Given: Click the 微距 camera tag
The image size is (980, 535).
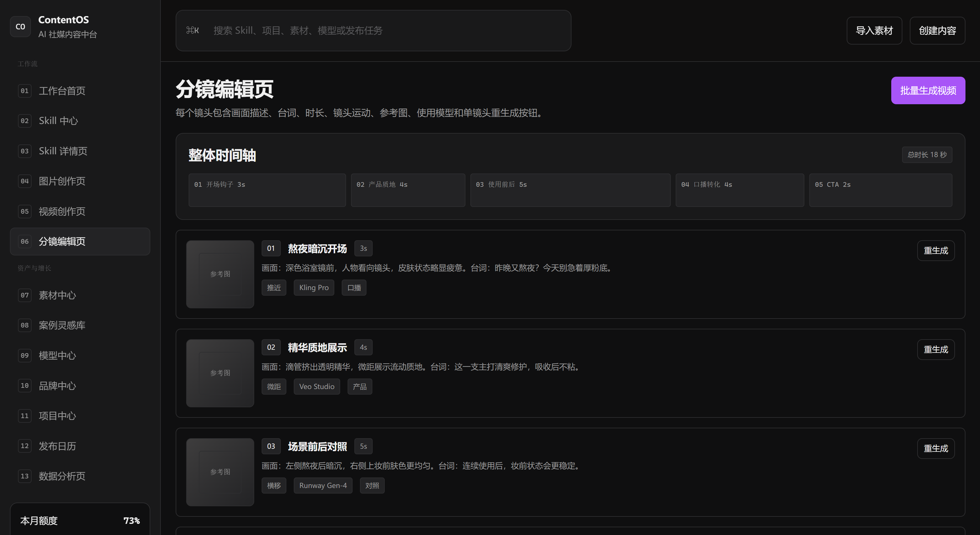Looking at the screenshot, I should coord(274,387).
